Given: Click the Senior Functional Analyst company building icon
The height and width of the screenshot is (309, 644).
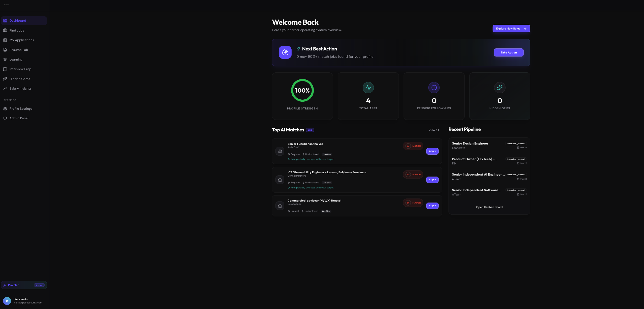Looking at the screenshot, I should click(280, 151).
